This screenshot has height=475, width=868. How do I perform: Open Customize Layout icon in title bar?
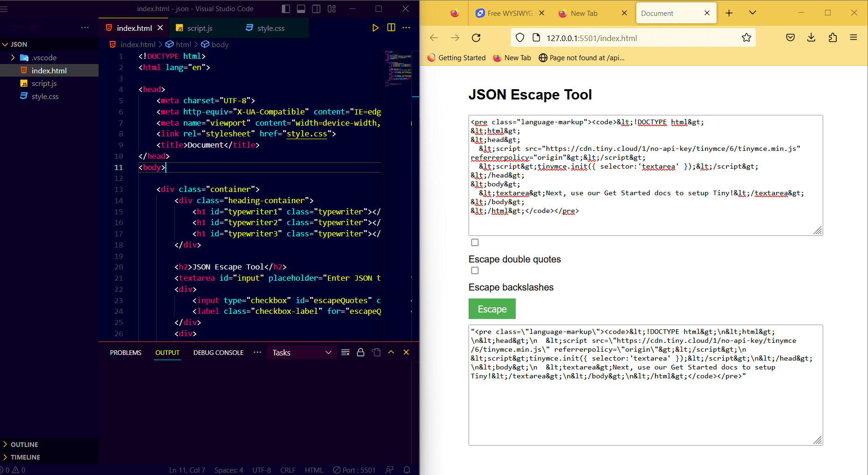332,9
